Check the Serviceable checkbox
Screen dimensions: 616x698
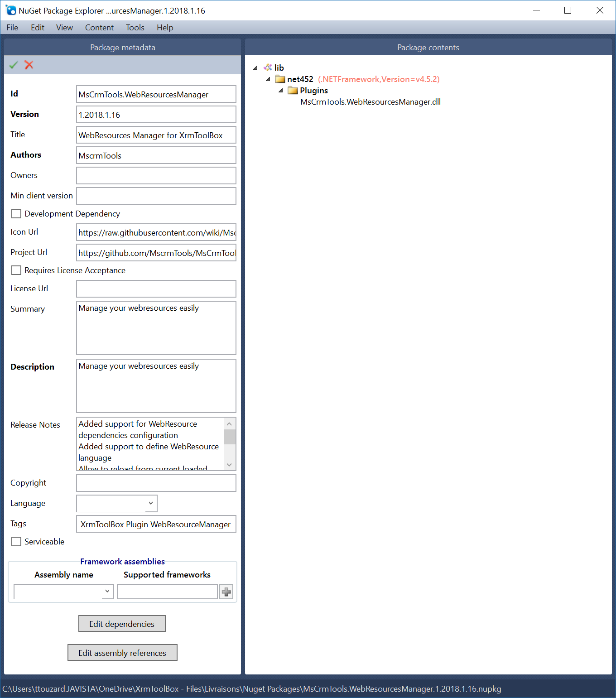16,542
